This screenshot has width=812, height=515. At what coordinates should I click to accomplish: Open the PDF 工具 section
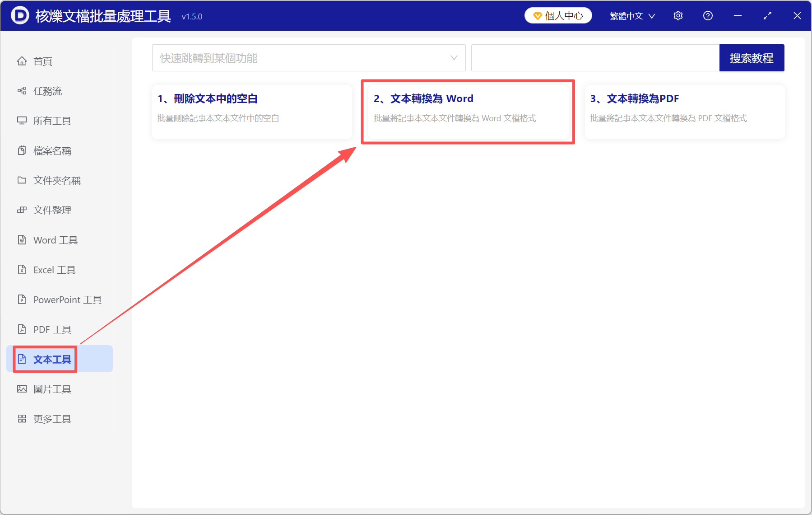pos(51,329)
